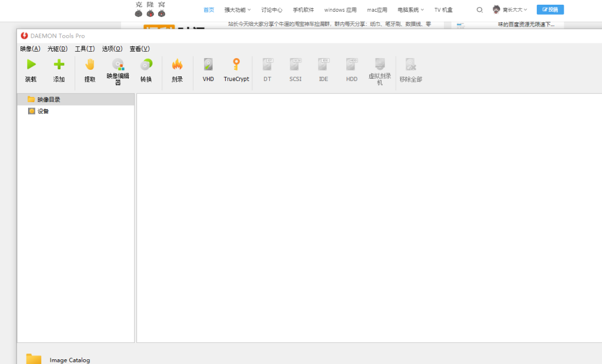Expand the user avatar account dropdown
This screenshot has width=602, height=364.
pos(510,9)
